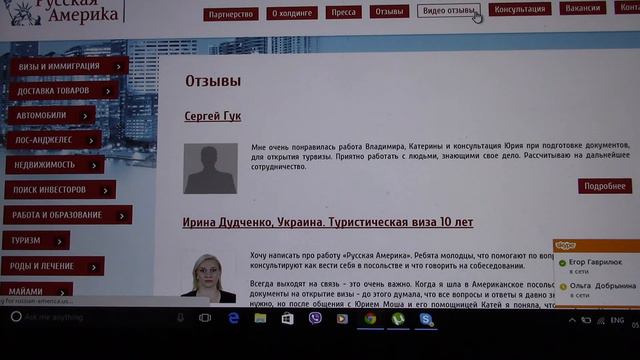
Task: Click the Task View icon
Action: 205,318
